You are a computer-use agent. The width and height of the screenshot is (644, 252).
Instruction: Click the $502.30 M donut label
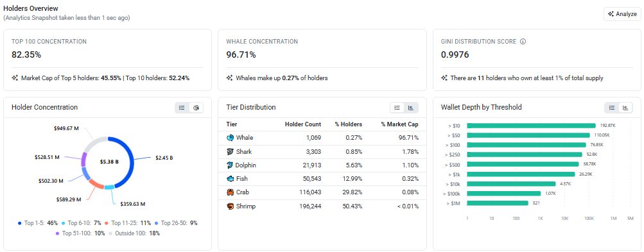coord(51,181)
